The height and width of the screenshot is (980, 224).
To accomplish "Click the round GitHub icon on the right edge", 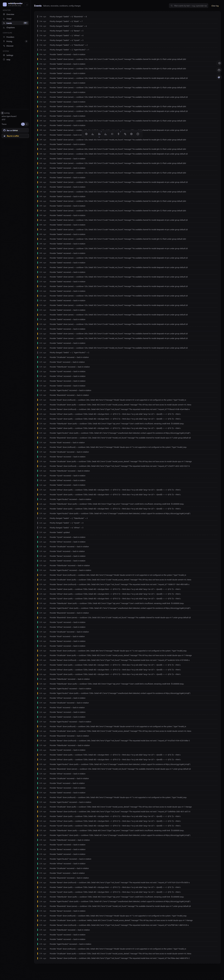I will point(219,70).
